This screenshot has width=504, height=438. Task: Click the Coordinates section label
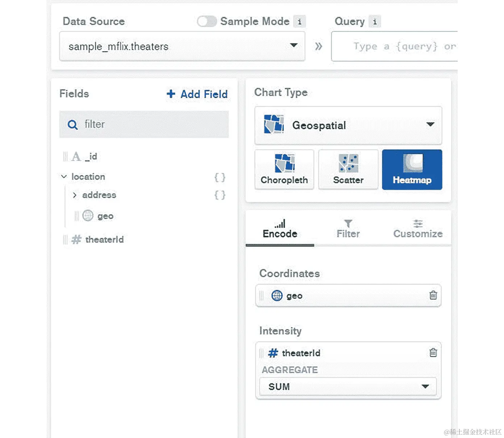290,274
